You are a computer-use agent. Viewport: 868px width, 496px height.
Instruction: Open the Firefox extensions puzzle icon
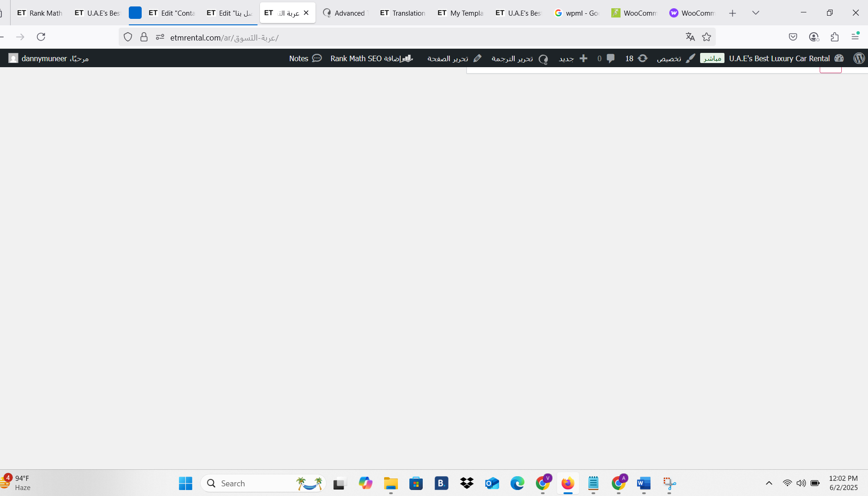point(834,37)
